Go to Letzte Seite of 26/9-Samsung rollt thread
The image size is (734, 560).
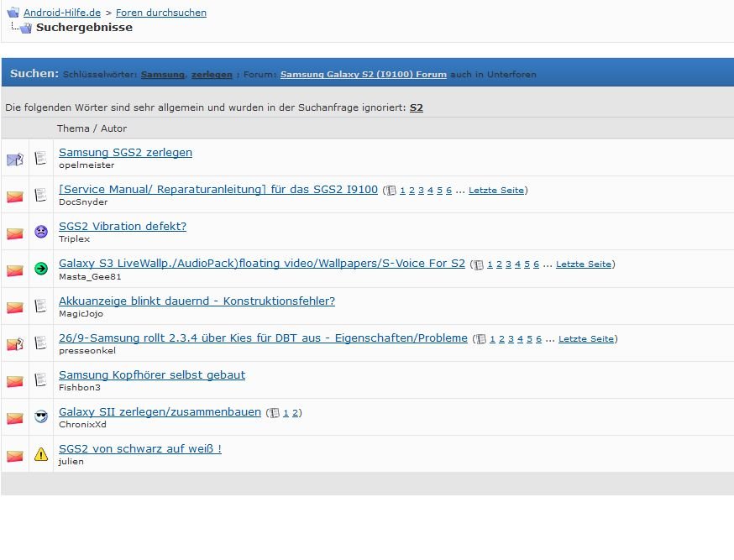(x=586, y=338)
